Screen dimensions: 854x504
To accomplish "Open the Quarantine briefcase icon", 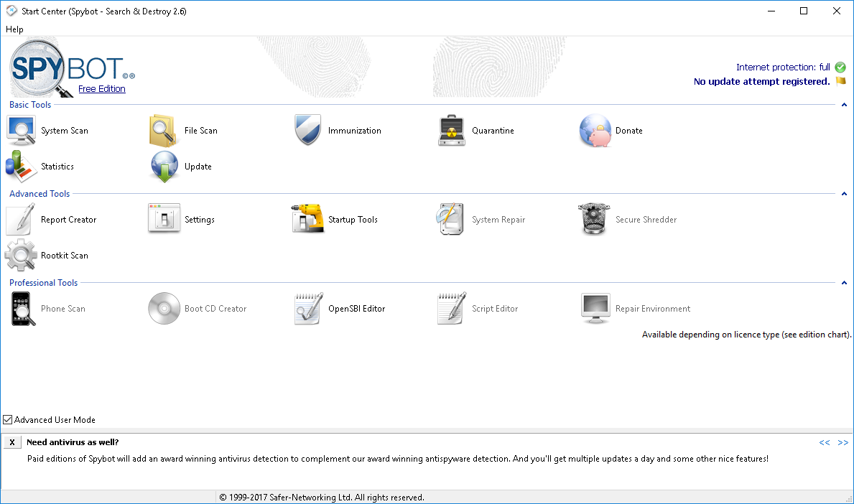I will point(452,131).
